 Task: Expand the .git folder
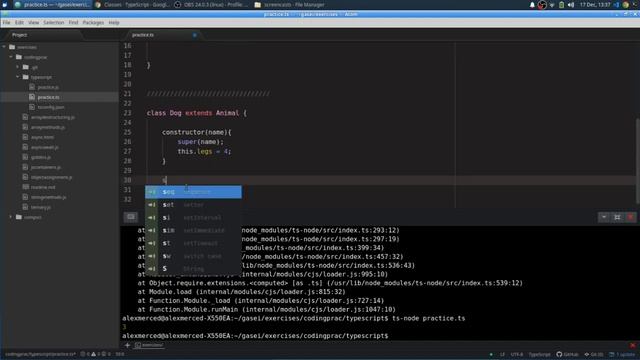(18, 67)
